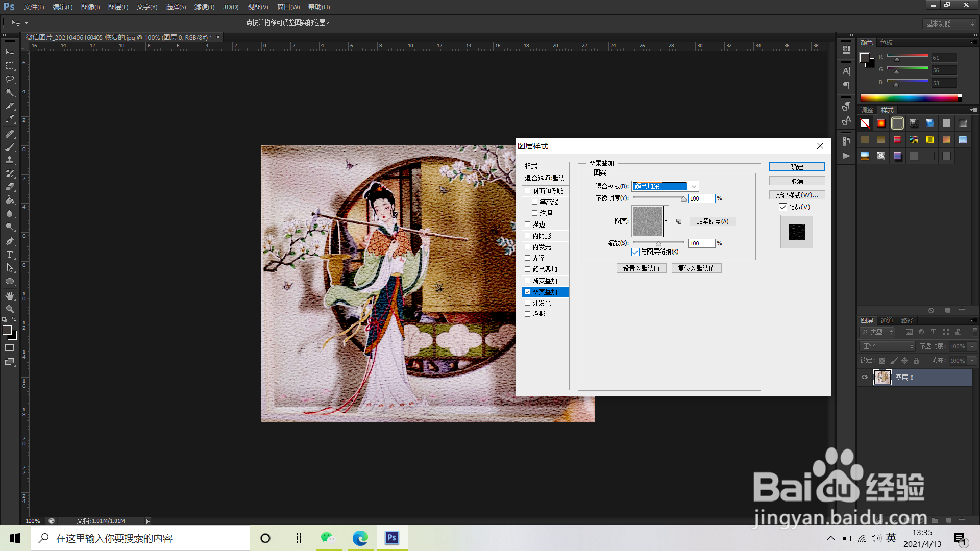Switch to the 通道 channels tab
Image resolution: width=980 pixels, height=551 pixels.
[x=887, y=320]
